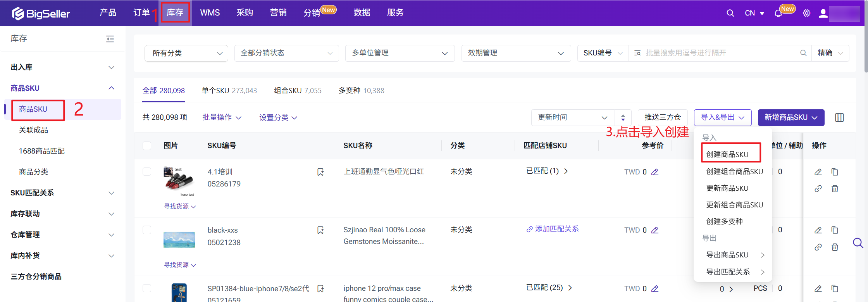This screenshot has width=868, height=302.
Task: Click the 推送三方仓 button
Action: (662, 117)
